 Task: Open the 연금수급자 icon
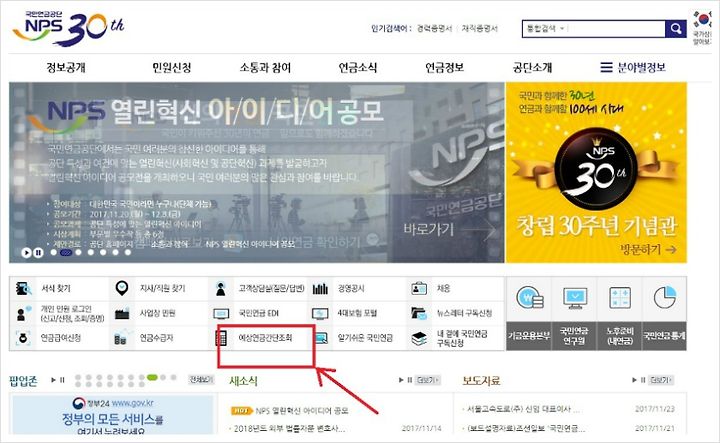click(121, 338)
